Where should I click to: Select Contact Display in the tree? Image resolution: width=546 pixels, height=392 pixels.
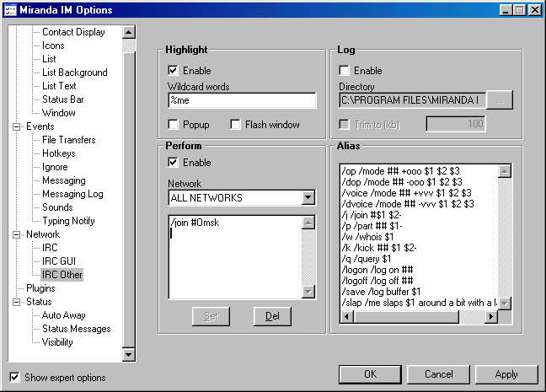coord(73,32)
